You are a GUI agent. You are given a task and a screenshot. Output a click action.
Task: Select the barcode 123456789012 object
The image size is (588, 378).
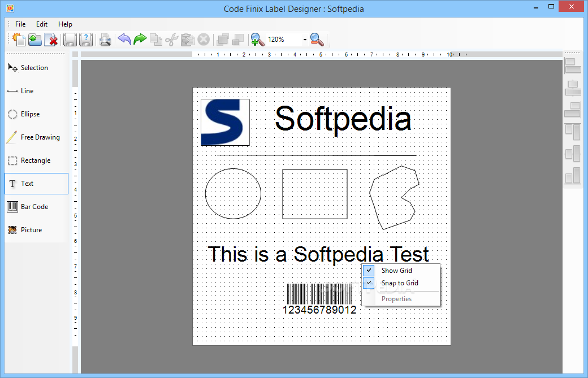(319, 299)
